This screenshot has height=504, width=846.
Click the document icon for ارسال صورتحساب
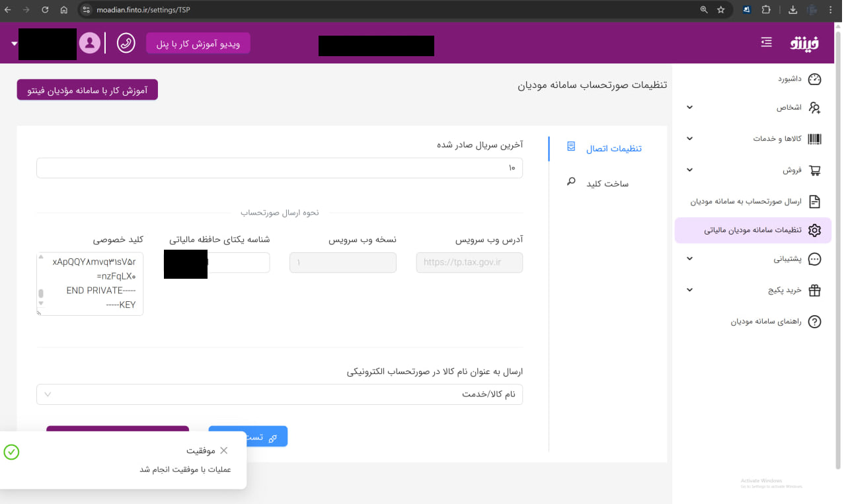tap(815, 201)
